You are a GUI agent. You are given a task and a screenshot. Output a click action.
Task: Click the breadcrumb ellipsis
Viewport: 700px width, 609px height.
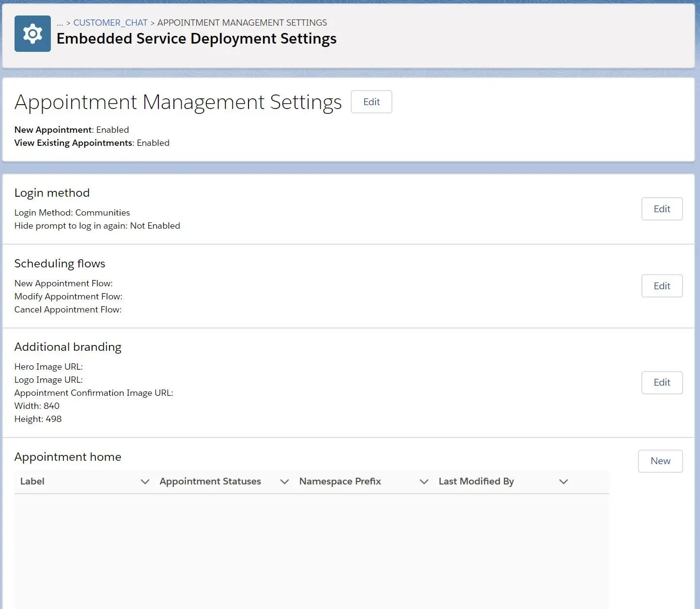60,23
